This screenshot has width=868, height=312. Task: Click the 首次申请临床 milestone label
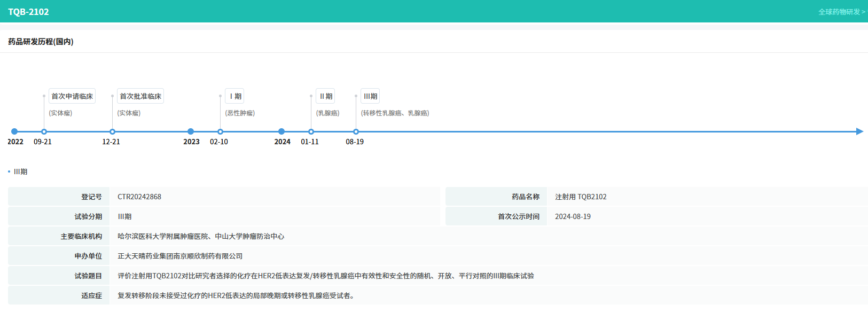click(x=72, y=96)
